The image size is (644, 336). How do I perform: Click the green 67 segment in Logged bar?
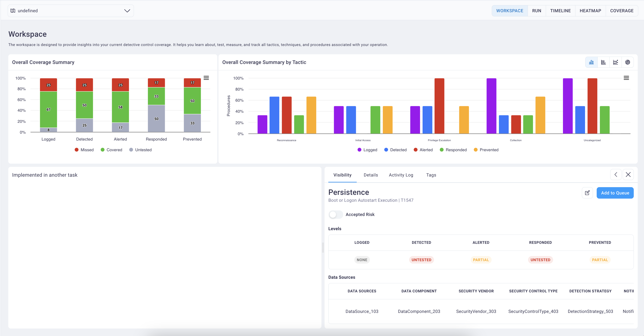49,109
